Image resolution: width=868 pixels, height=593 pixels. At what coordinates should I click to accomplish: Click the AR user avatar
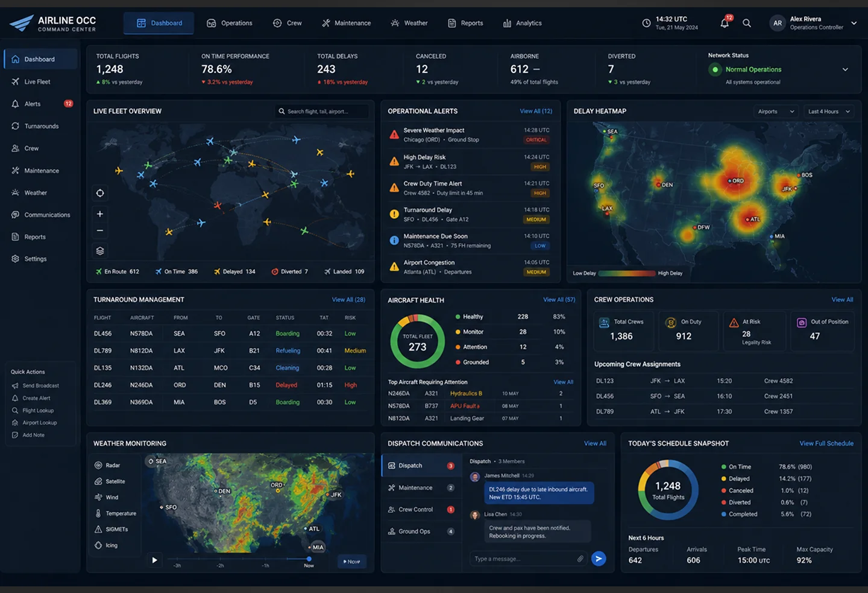pos(778,23)
